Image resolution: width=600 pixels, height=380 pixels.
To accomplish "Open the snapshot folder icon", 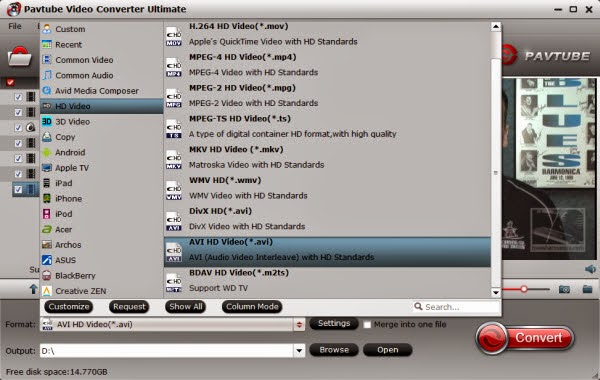I will point(587,289).
